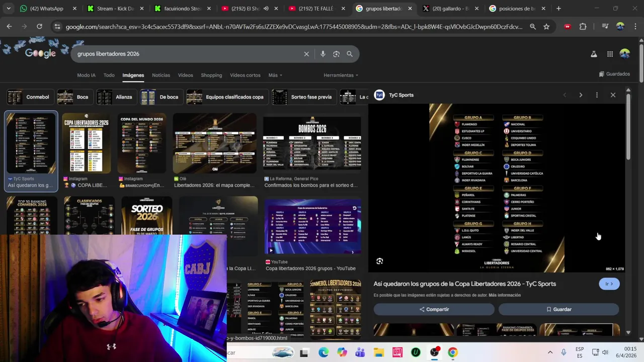View site information icon in address bar

pyautogui.click(x=57, y=27)
